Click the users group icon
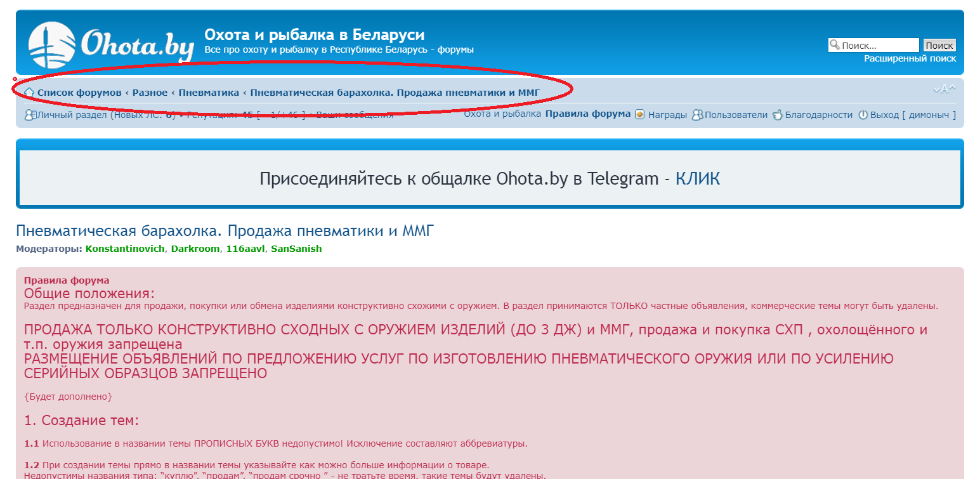This screenshot has width=980, height=479. tap(697, 115)
